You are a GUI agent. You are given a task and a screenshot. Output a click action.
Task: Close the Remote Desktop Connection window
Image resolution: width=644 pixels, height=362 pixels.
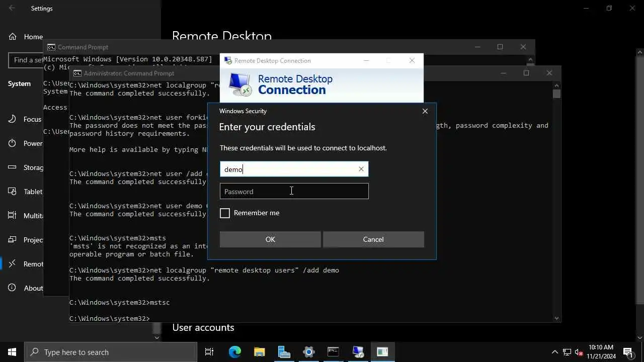pos(412,60)
